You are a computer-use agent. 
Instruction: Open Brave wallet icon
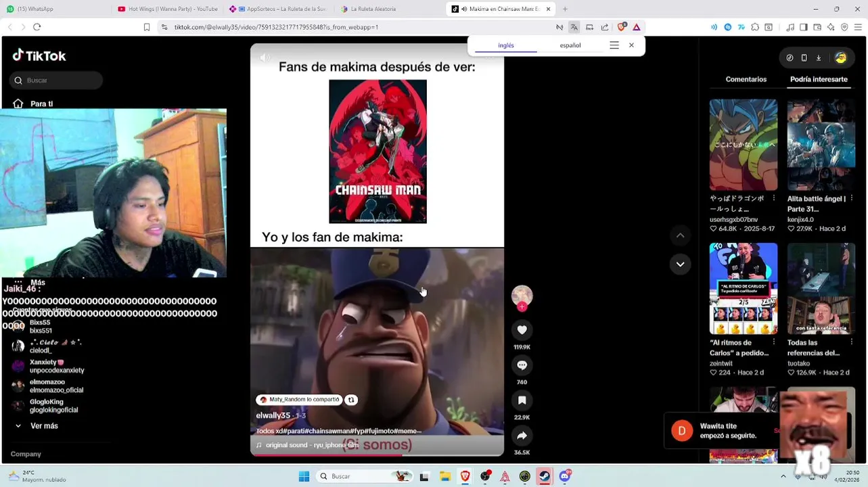(817, 27)
